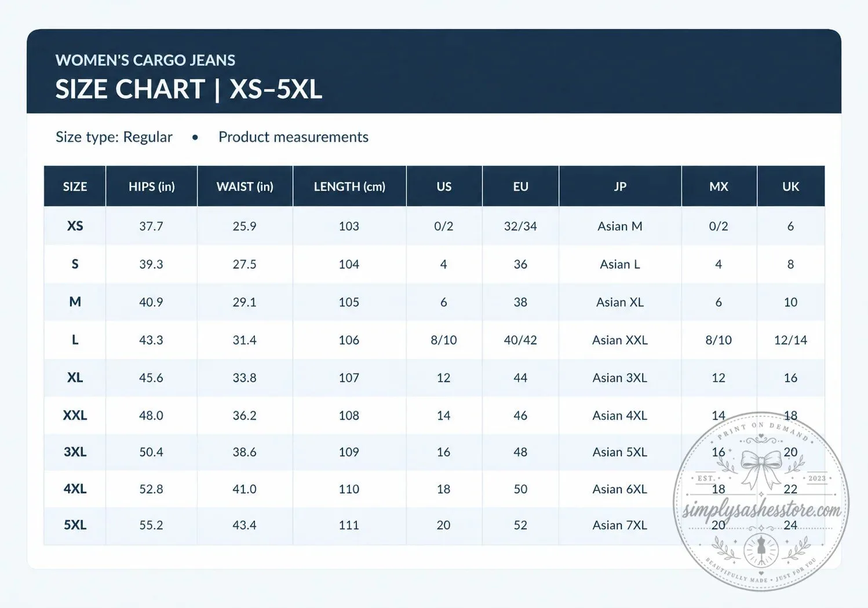The image size is (868, 608).
Task: Click the "SIZE CHART | XS–5XL" title
Action: coord(189,90)
